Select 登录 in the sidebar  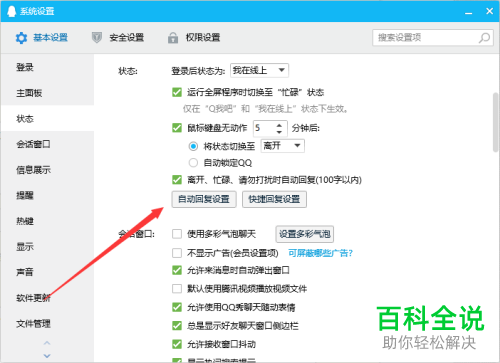[x=47, y=67]
